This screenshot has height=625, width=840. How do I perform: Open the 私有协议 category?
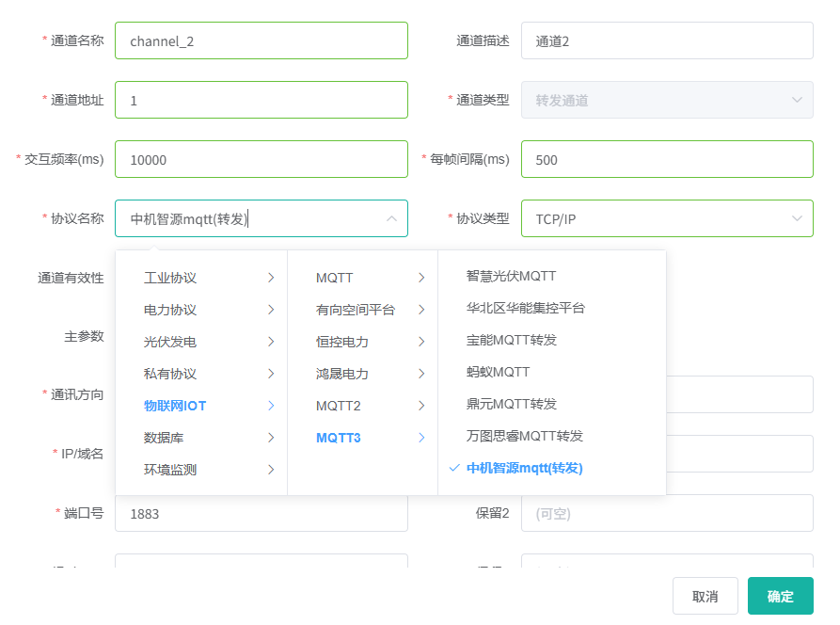200,375
